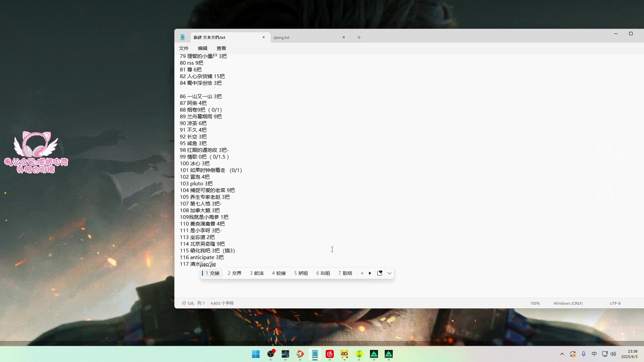Click the line 80 rss 9把
Image resolution: width=644 pixels, height=362 pixels.
pyautogui.click(x=192, y=63)
